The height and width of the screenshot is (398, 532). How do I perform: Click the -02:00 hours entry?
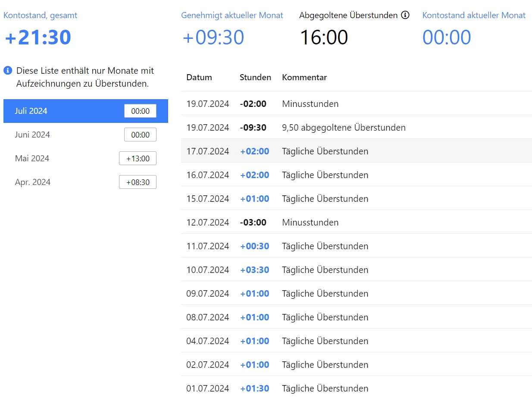coord(253,104)
